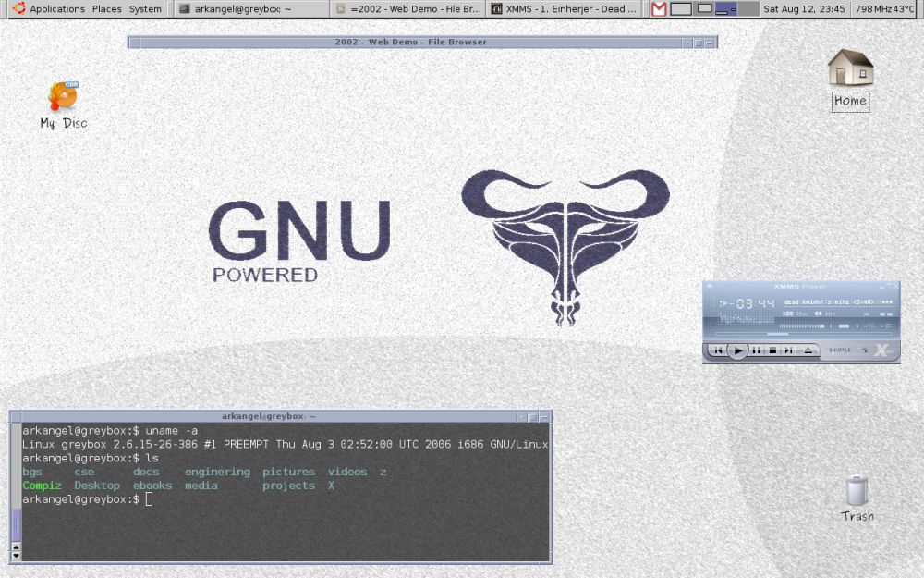Image resolution: width=924 pixels, height=578 pixels.
Task: Toggle repeat button next to Shuffle
Action: [x=865, y=350]
